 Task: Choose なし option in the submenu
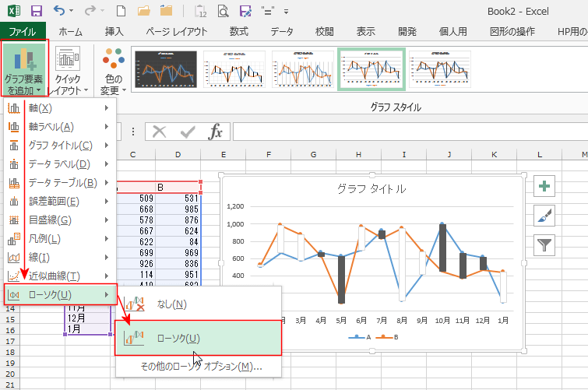pyautogui.click(x=171, y=304)
